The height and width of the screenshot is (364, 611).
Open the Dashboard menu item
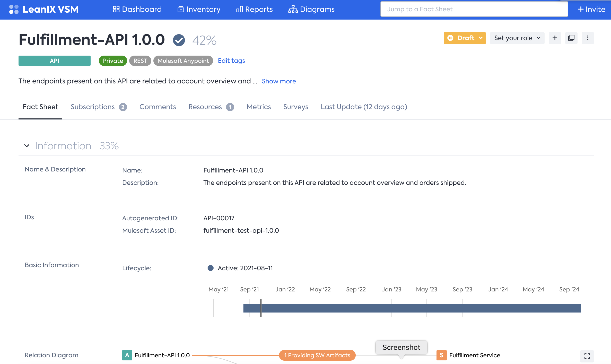[137, 9]
